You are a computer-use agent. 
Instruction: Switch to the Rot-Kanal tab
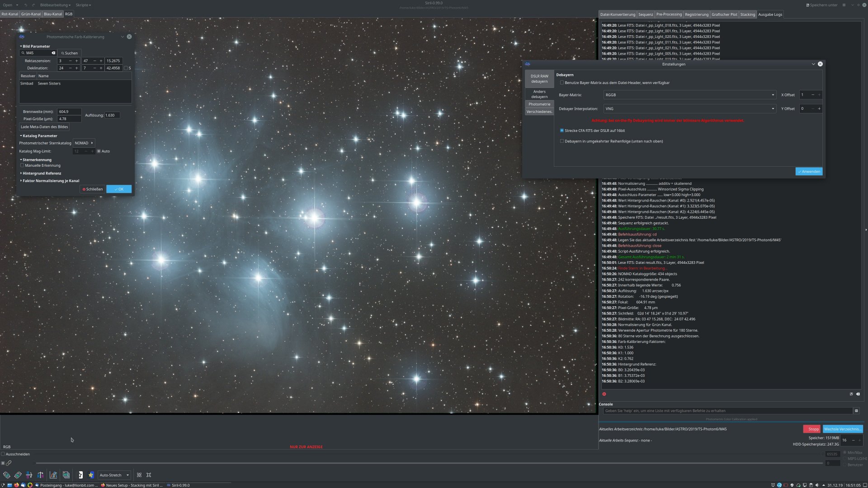click(x=9, y=14)
